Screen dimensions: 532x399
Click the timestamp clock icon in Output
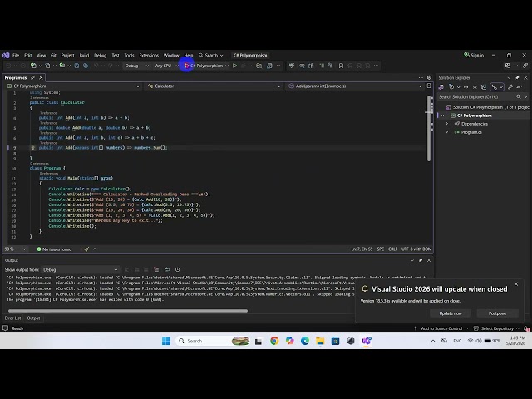coord(177,269)
